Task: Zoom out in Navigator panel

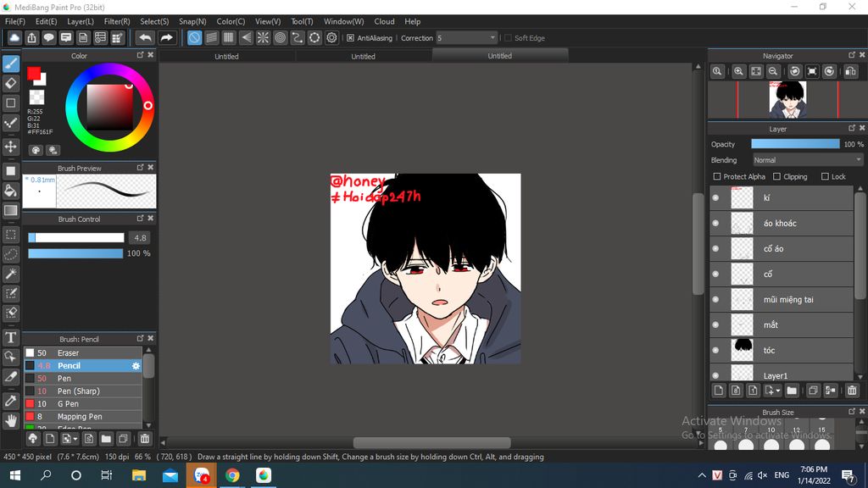Action: click(773, 71)
